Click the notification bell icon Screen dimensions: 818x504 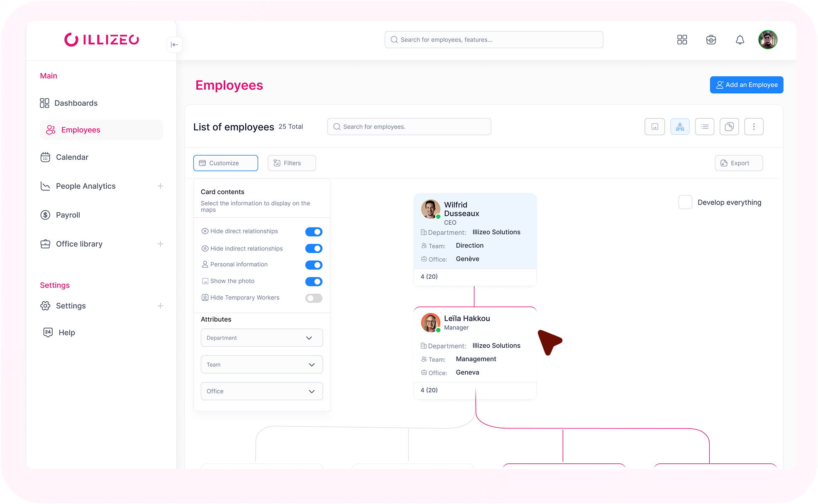tap(740, 40)
